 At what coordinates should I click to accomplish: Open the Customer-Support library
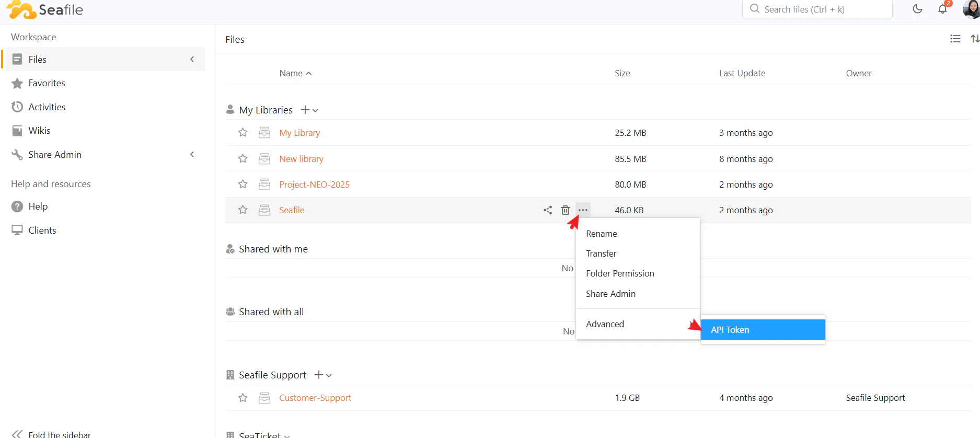tap(315, 398)
